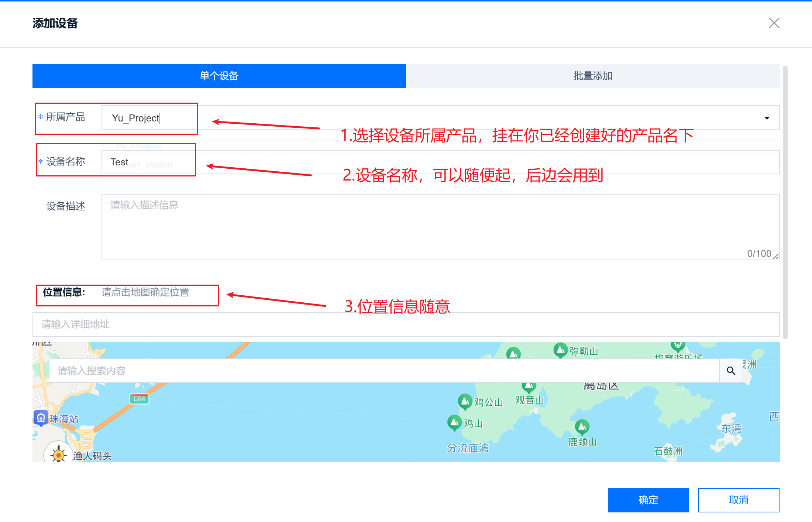Click the 珠海站 railway station icon

click(41, 418)
